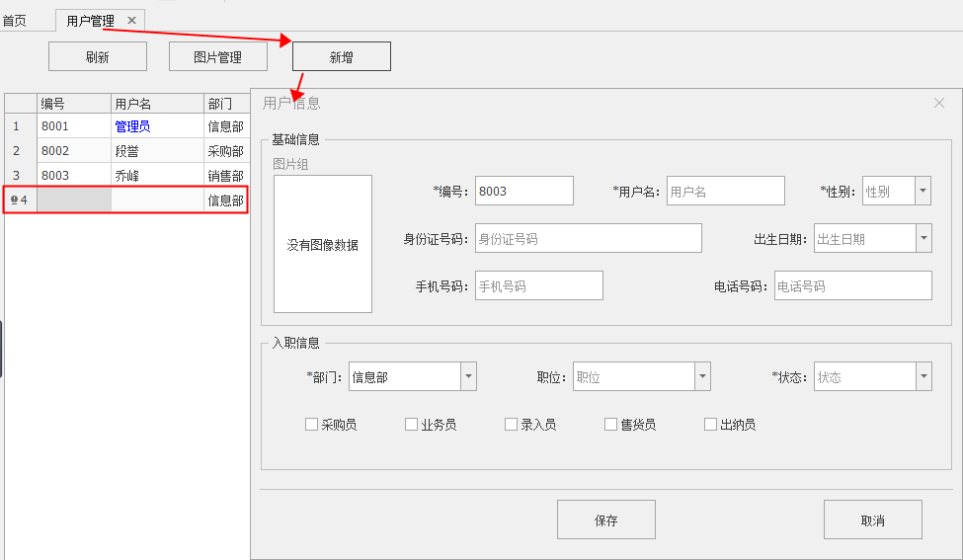This screenshot has height=560, width=963.
Task: Click the 身份证号码 input field
Action: [588, 238]
